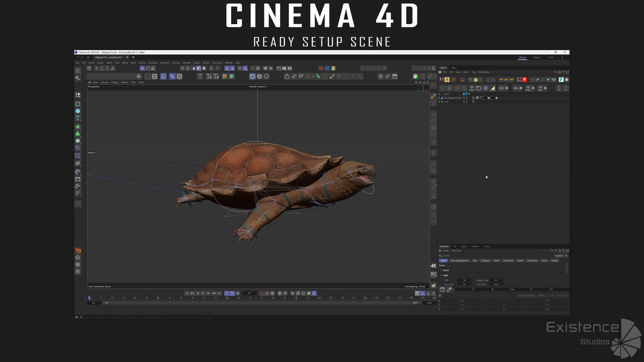Click the Y axis lock icon

pyautogui.click(x=102, y=68)
